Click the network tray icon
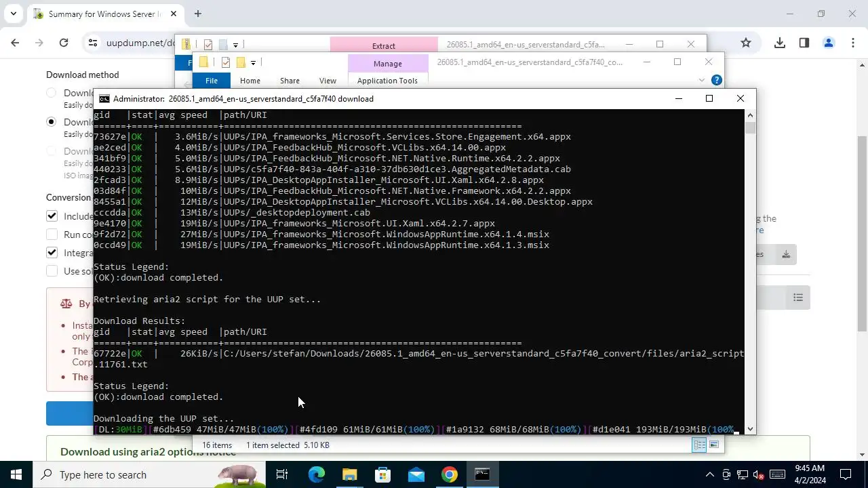This screenshot has height=488, width=868. (x=743, y=474)
